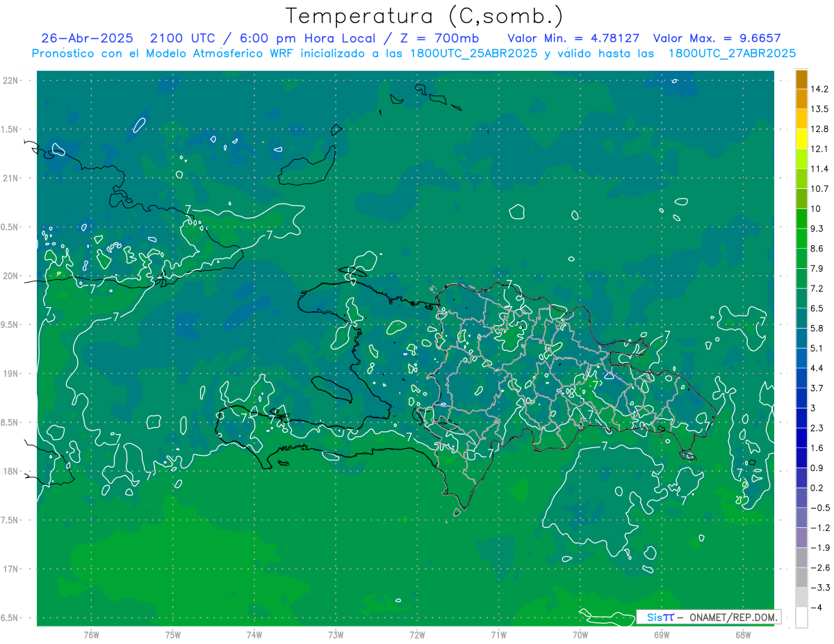834x644 pixels.
Task: Click the '68W' longitude label
Action: [x=743, y=634]
